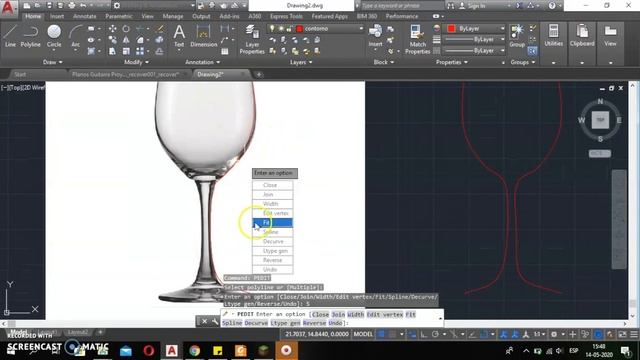Click the Scale tool in Modify panel
The image size is (640, 360).
point(126,51)
